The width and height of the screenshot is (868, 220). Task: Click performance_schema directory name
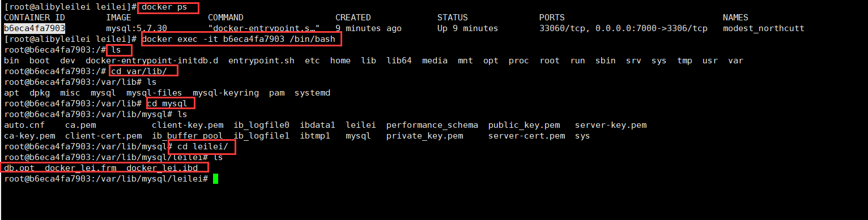point(432,125)
